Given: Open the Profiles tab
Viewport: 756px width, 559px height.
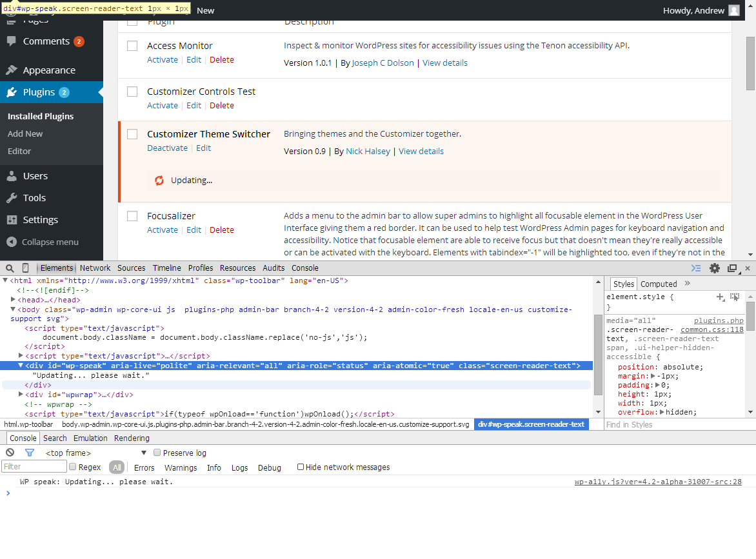Looking at the screenshot, I should (x=201, y=268).
